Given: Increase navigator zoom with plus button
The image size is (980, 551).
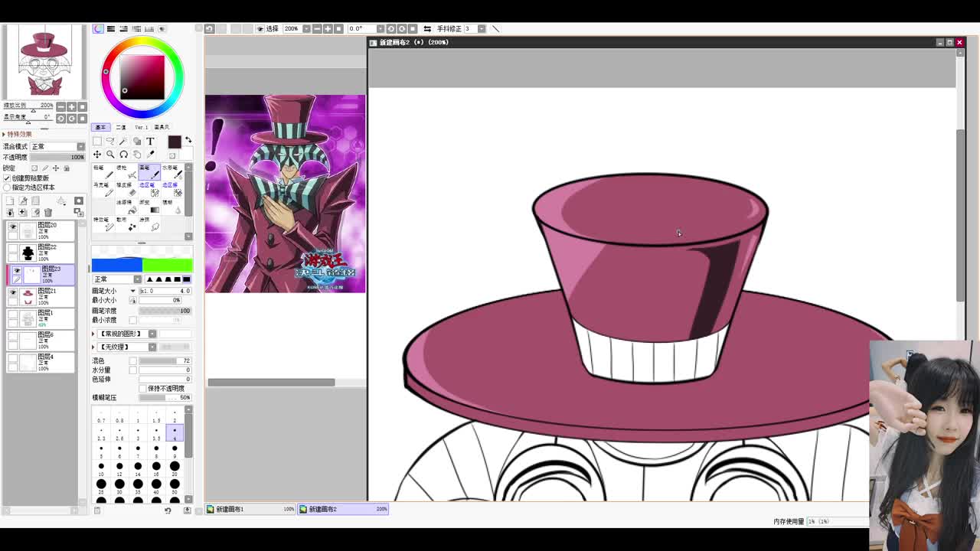Looking at the screenshot, I should (x=71, y=106).
